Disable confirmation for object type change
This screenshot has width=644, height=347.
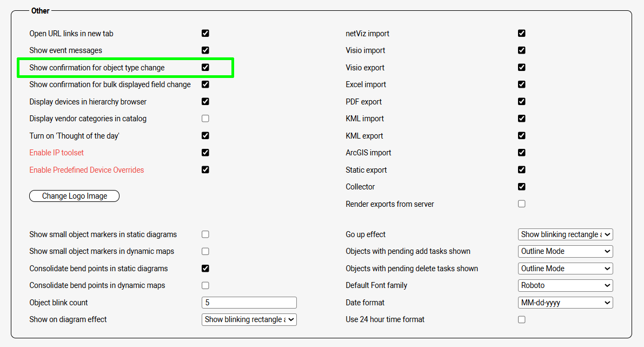(x=205, y=67)
